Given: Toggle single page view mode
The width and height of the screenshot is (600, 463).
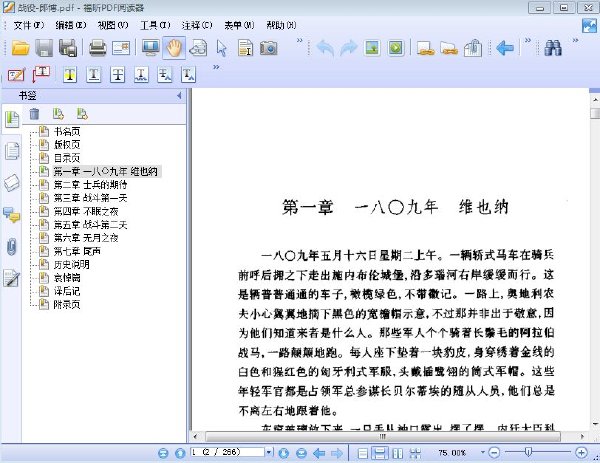Looking at the screenshot, I should click(x=363, y=453).
